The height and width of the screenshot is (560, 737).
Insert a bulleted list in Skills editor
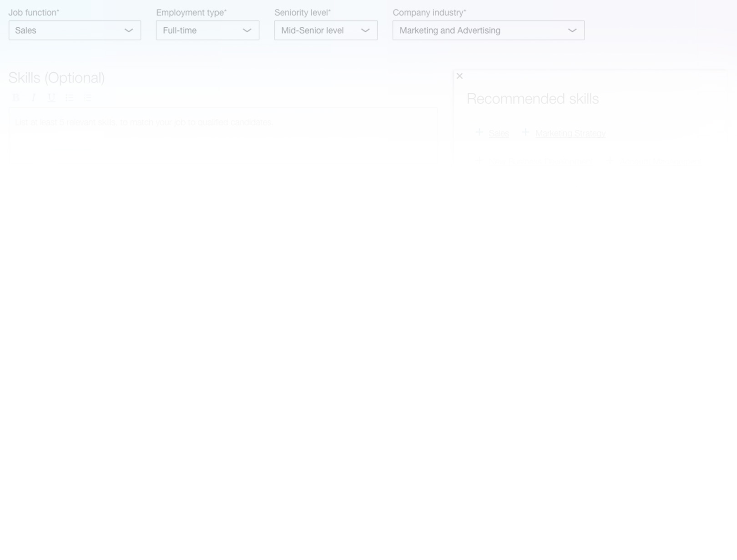coord(69,97)
